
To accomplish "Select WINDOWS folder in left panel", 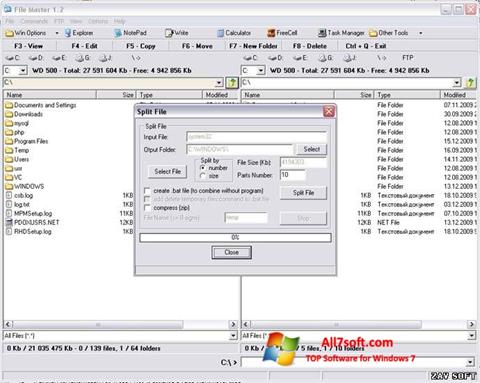I will [x=25, y=186].
